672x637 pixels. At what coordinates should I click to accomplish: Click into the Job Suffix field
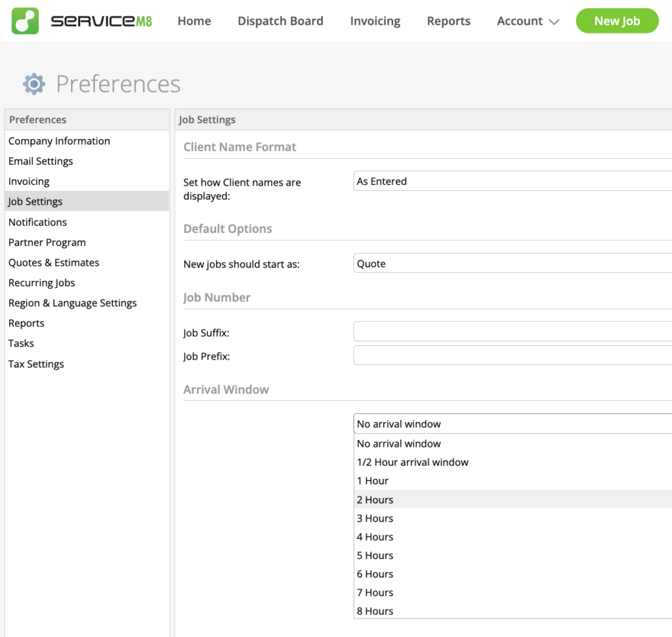pyautogui.click(x=512, y=332)
